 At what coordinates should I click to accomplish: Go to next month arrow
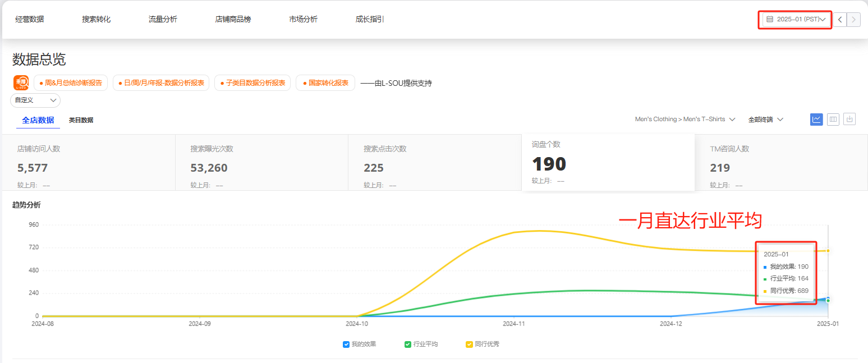[x=853, y=20]
